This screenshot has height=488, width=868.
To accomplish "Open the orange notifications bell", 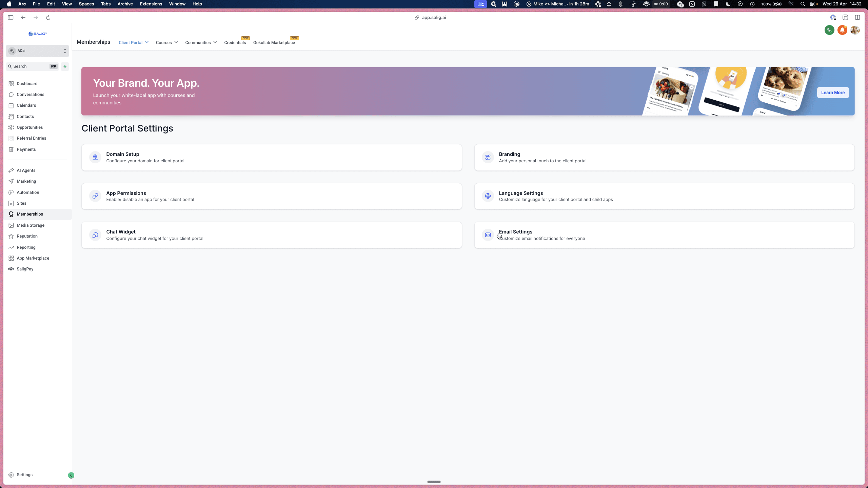I will pos(842,30).
